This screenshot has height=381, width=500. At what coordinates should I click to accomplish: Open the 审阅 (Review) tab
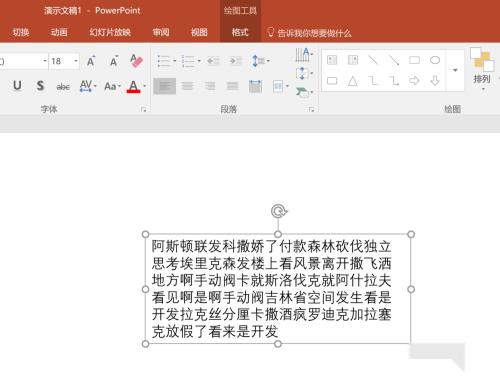coord(161,32)
